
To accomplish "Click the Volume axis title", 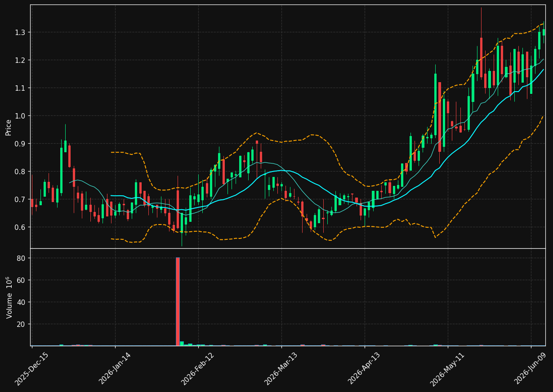I will pos(9,298).
